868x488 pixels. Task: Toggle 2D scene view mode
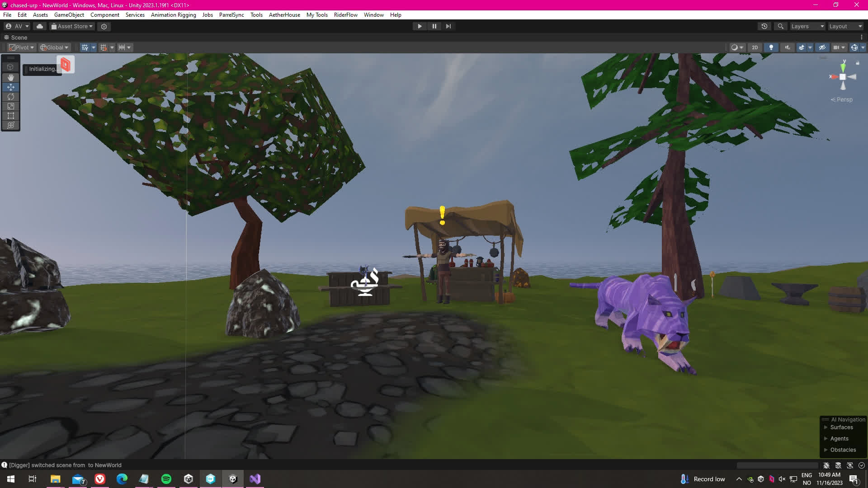[755, 47]
